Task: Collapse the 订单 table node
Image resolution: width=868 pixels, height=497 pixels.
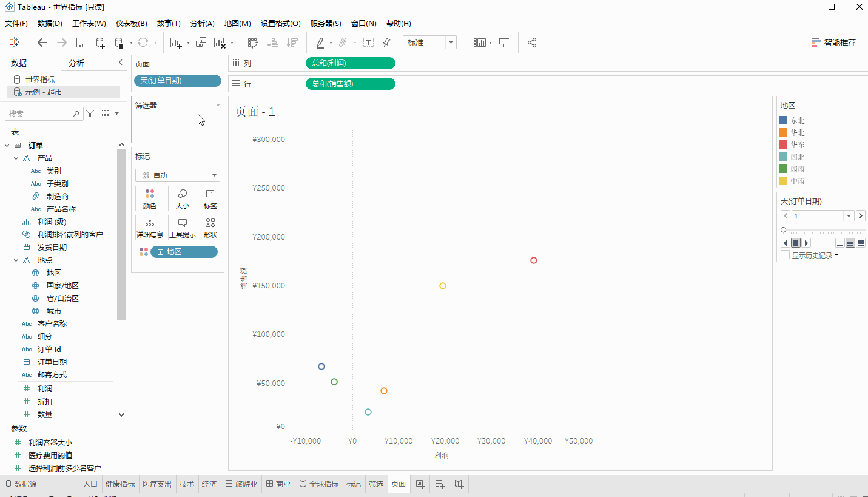Action: click(x=7, y=146)
